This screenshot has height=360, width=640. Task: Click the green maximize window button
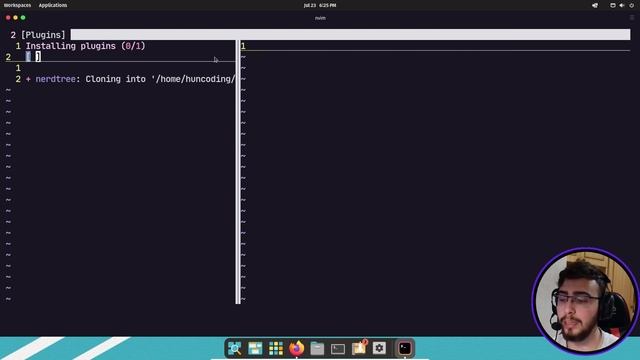pyautogui.click(x=23, y=18)
